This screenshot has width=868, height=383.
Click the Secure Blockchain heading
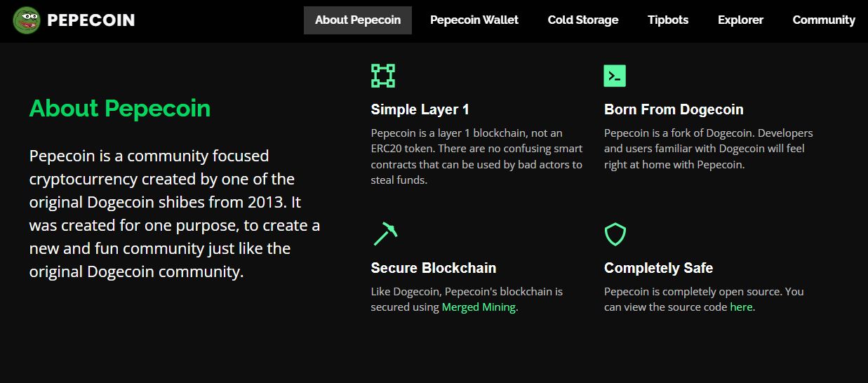(433, 268)
